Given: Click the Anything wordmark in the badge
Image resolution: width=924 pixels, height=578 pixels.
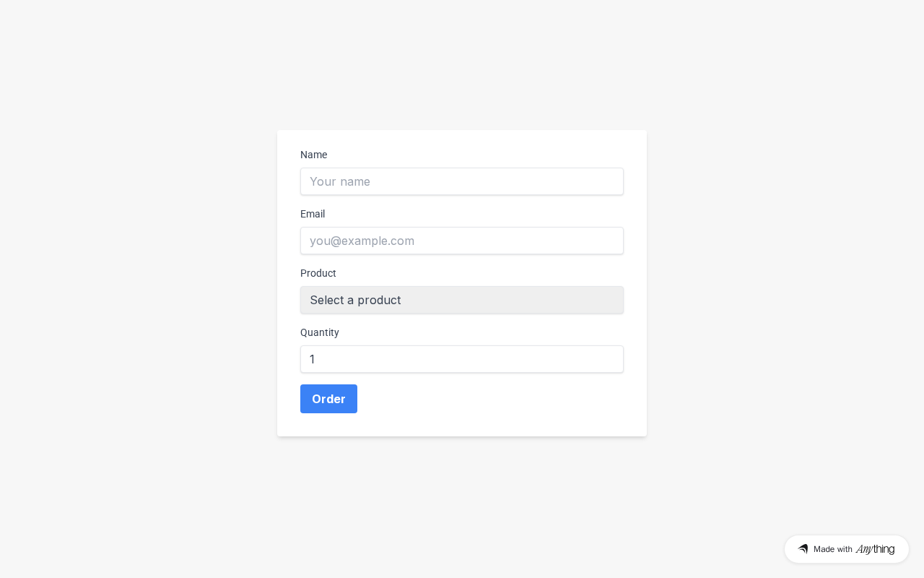Looking at the screenshot, I should (x=875, y=549).
